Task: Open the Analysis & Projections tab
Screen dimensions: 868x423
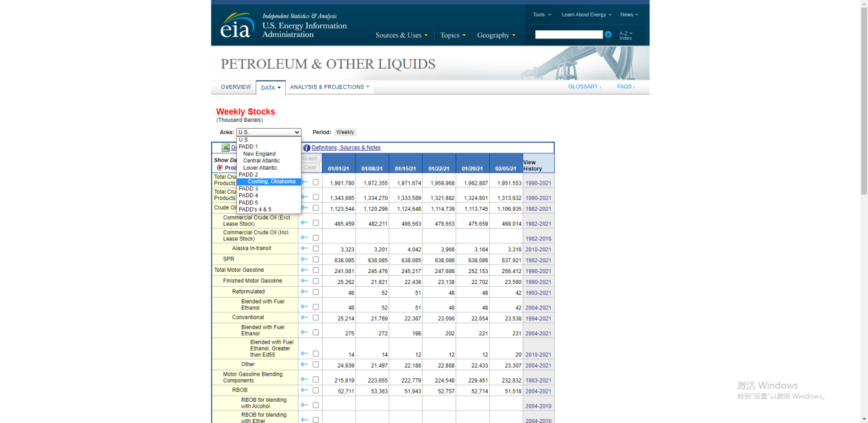Action: click(329, 87)
